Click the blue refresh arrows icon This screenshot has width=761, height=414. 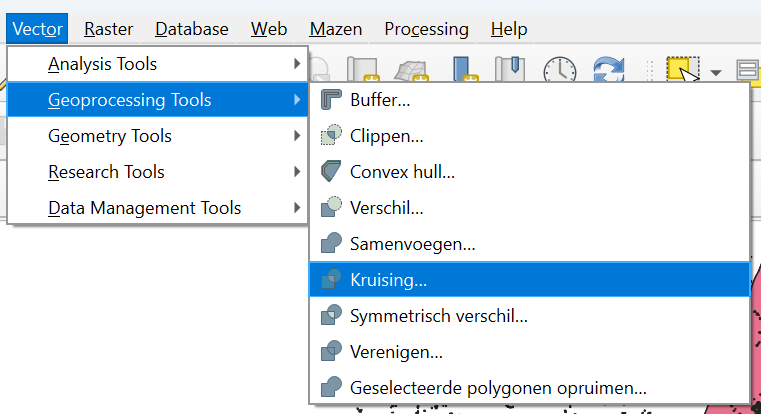[608, 70]
